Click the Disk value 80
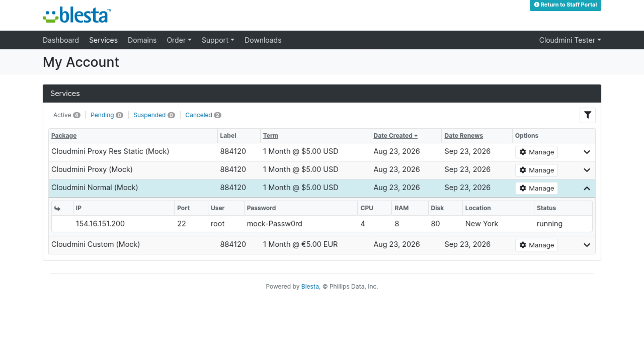644x362 pixels. tap(435, 224)
